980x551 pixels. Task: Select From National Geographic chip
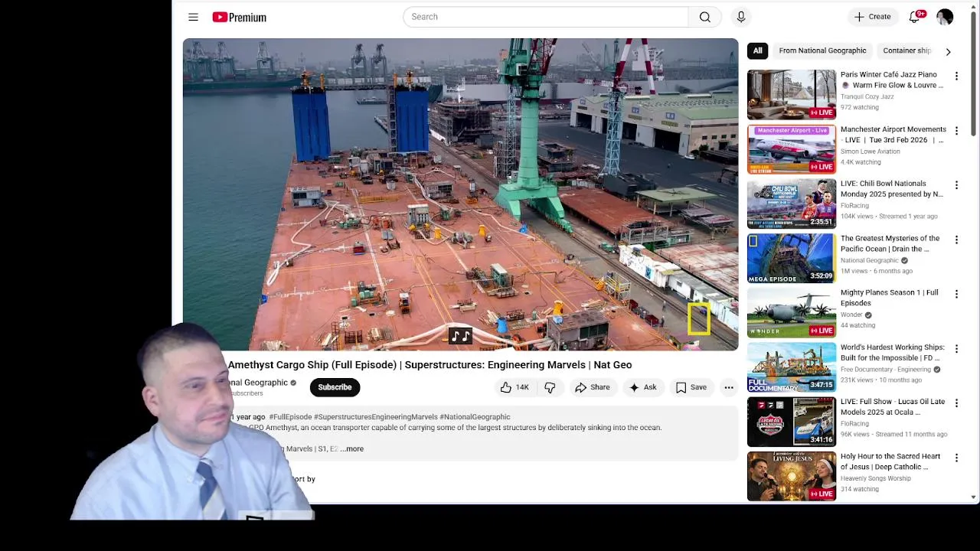coord(822,51)
